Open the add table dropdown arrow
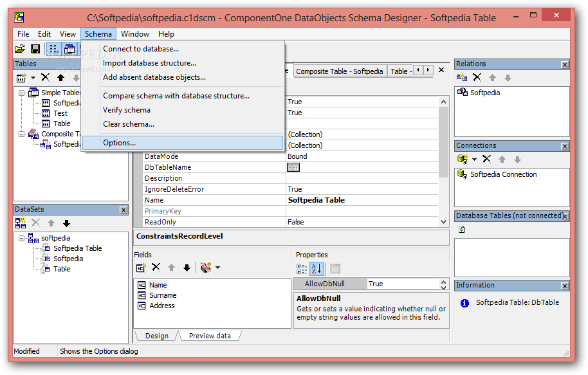This screenshot has height=375, width=588. 33,78
